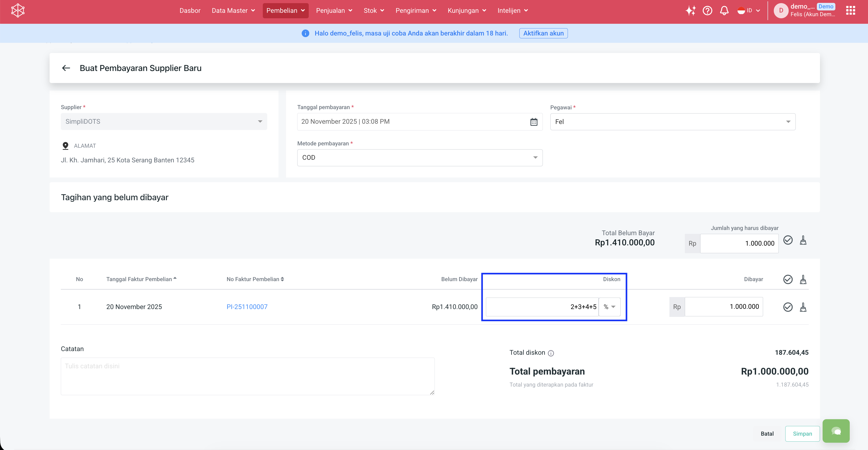Open the percent discount type dropdown
868x450 pixels.
coord(609,307)
